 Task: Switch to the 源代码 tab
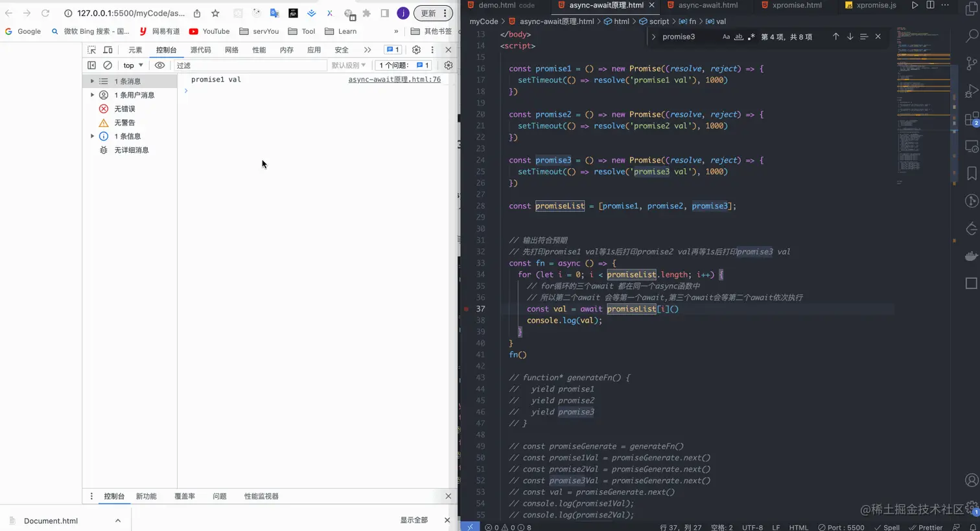200,50
